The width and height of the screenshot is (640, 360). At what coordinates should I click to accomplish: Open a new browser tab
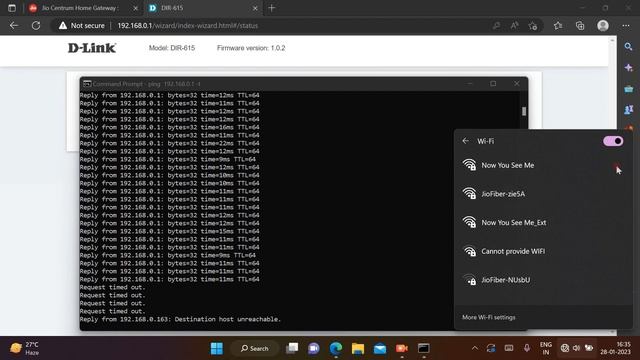pyautogui.click(x=272, y=8)
